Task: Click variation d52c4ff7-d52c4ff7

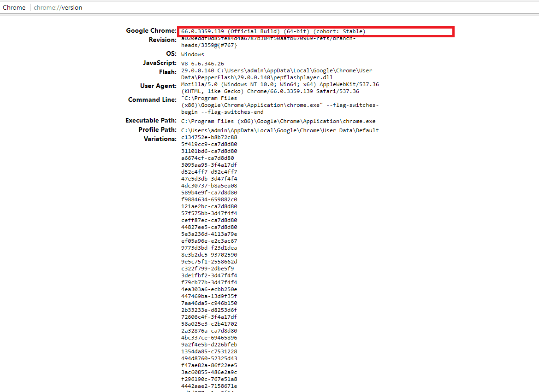Action: point(209,172)
